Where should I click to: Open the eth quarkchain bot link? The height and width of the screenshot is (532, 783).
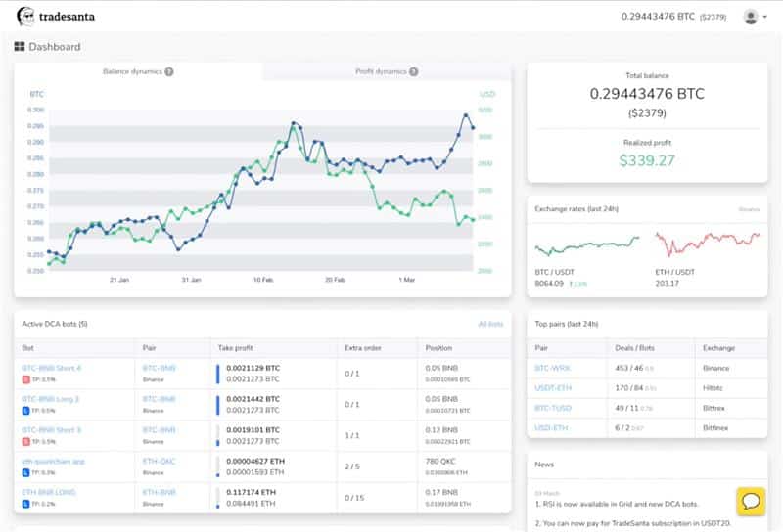(x=54, y=461)
